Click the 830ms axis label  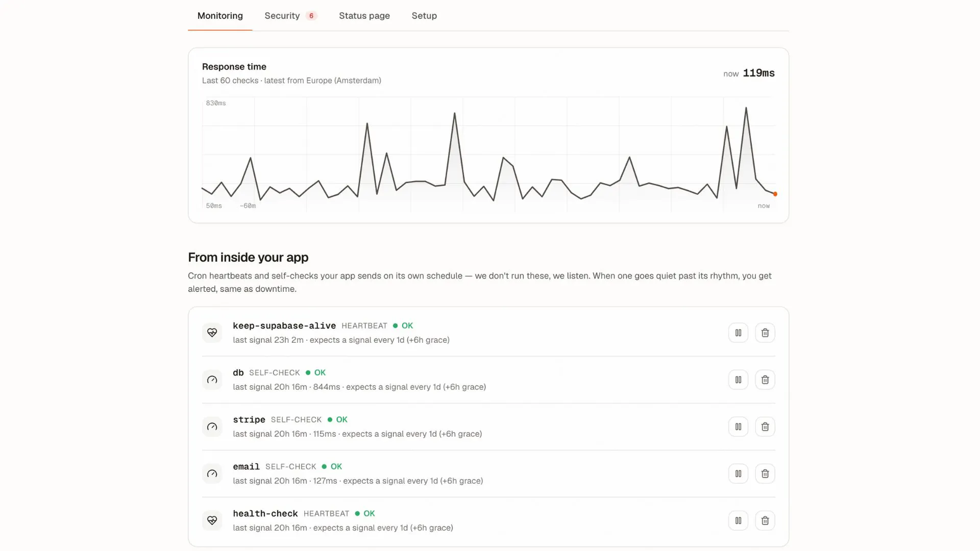click(216, 103)
